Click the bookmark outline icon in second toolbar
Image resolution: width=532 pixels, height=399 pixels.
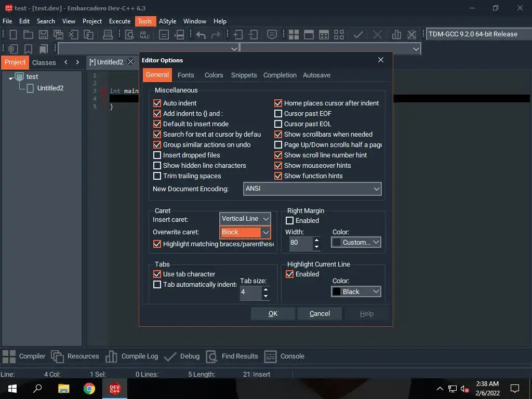point(28,49)
